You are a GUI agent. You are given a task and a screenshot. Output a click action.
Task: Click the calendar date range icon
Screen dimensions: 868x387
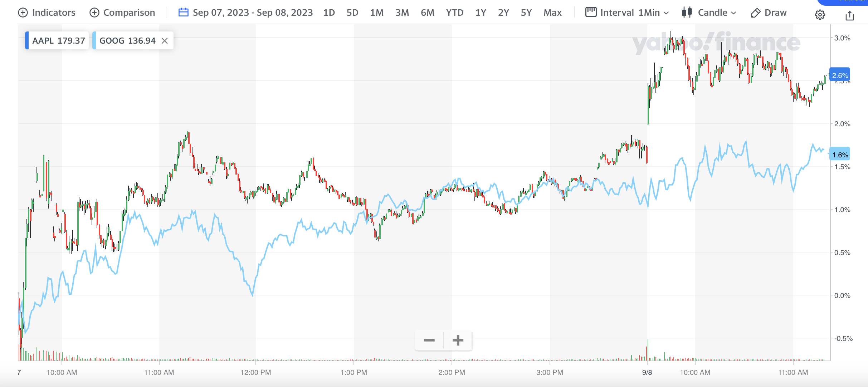click(183, 13)
